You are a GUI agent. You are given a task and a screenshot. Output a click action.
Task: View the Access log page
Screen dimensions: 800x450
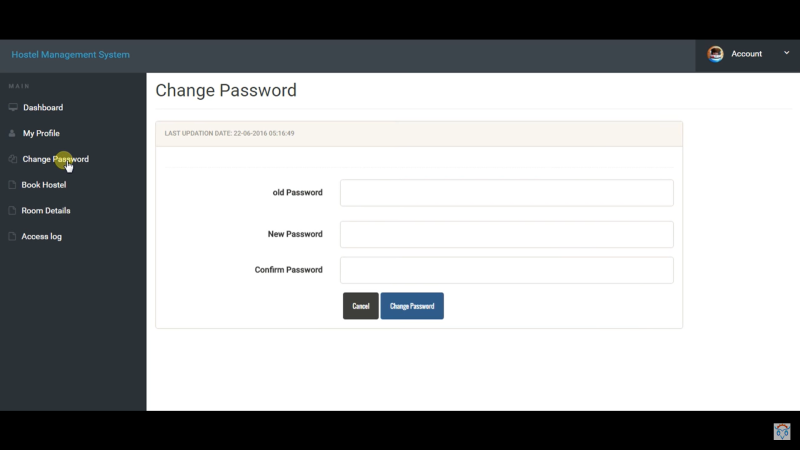click(x=41, y=236)
